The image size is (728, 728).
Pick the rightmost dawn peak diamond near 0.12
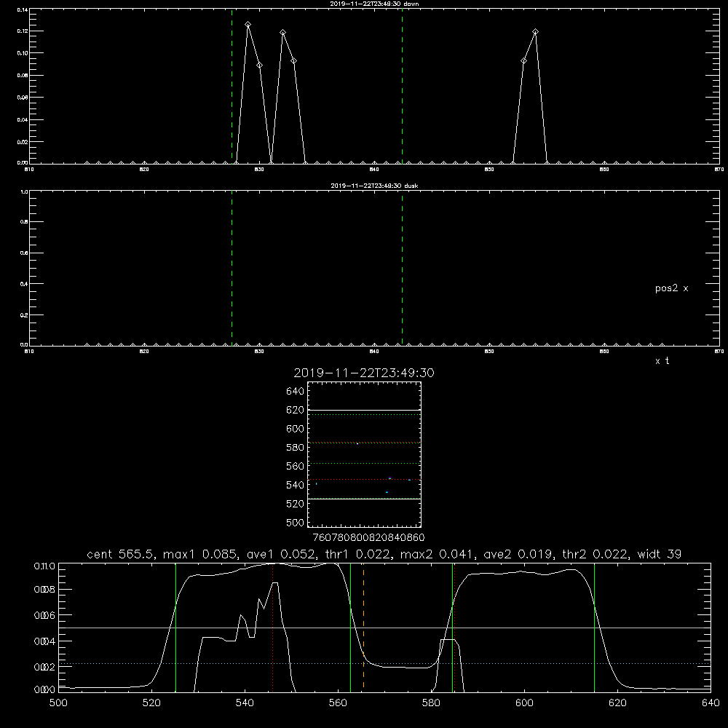coord(535,31)
